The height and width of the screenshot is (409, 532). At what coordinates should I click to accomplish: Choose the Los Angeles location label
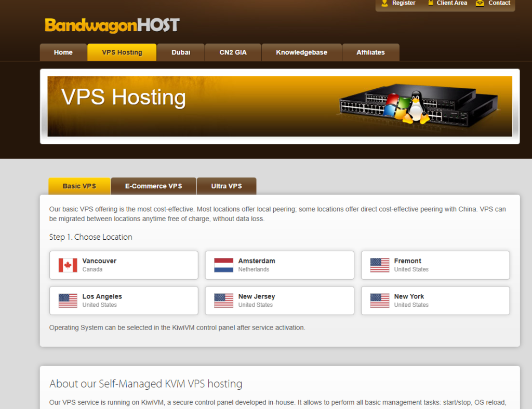point(102,296)
